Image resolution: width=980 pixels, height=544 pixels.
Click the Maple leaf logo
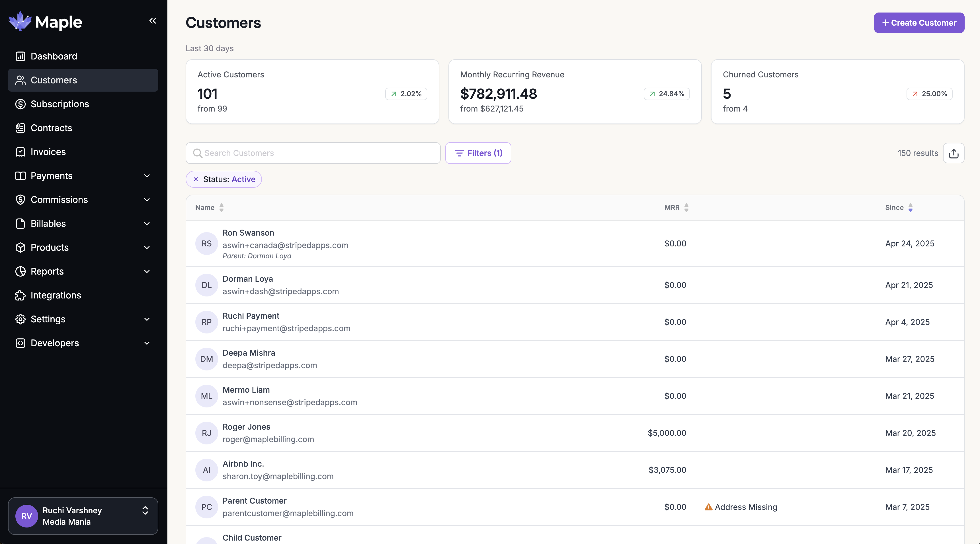(20, 21)
